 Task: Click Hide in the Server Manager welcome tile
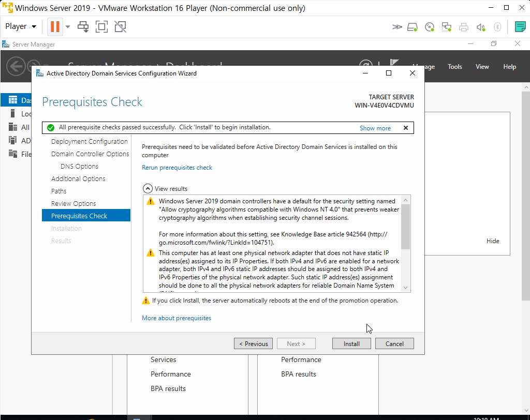(x=493, y=241)
